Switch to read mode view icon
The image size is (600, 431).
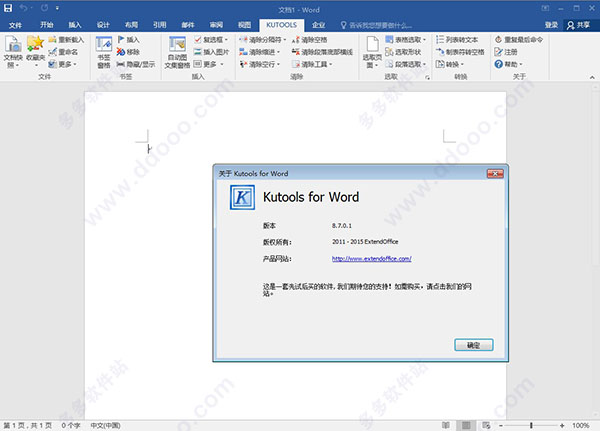[446, 425]
